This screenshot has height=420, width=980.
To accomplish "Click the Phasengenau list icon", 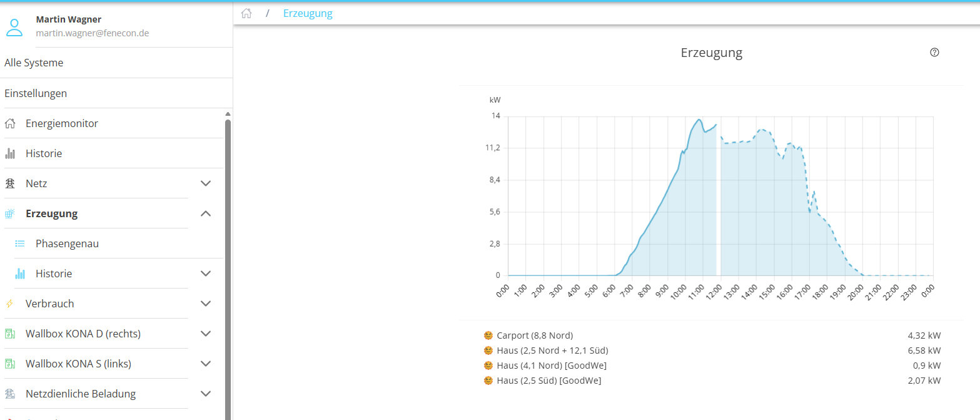I will [x=20, y=243].
